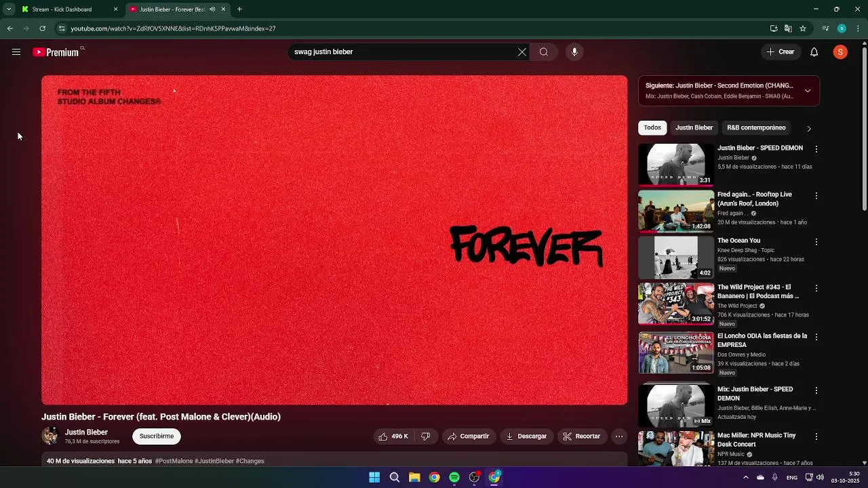
Task: Open options for Mix: Justin Bieber SPEED DEMON
Action: pos(816,390)
